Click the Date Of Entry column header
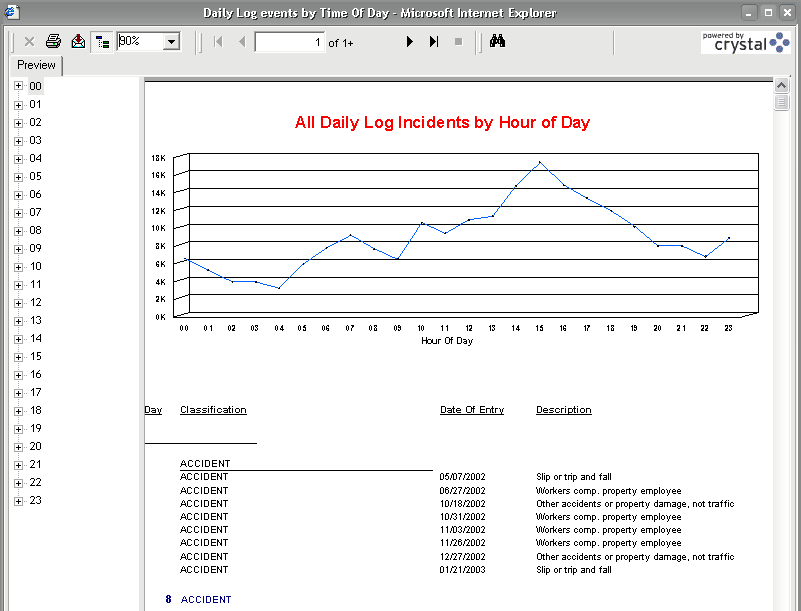The width and height of the screenshot is (801, 611). 472,410
